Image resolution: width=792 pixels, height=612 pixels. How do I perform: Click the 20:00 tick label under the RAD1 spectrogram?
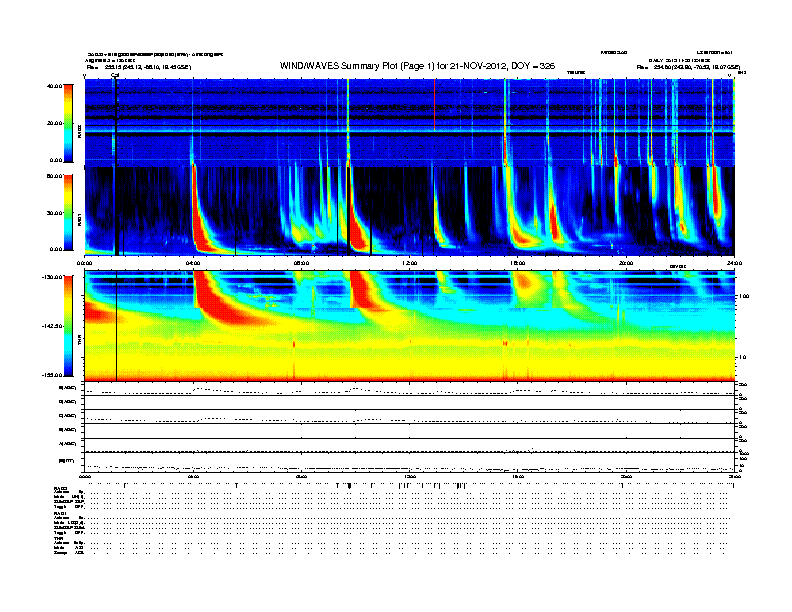(x=626, y=263)
